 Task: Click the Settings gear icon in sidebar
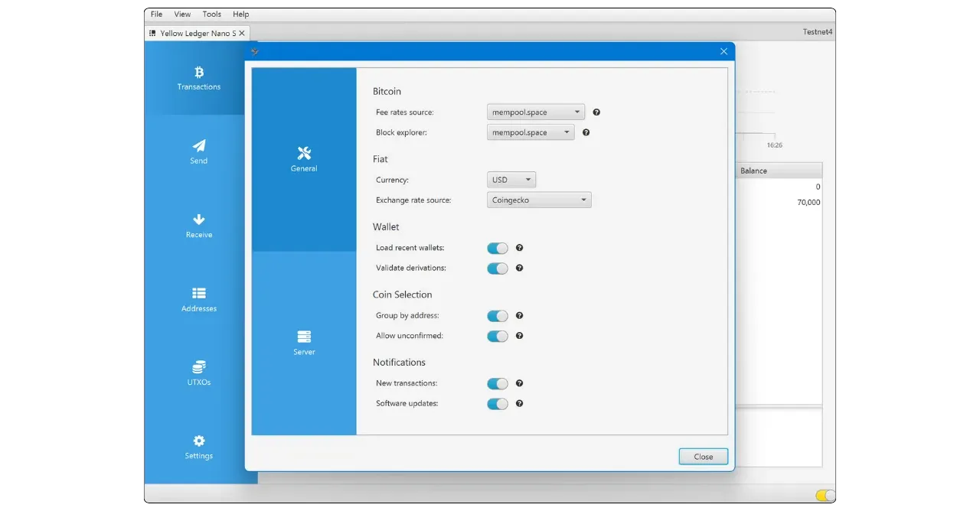pos(198,441)
